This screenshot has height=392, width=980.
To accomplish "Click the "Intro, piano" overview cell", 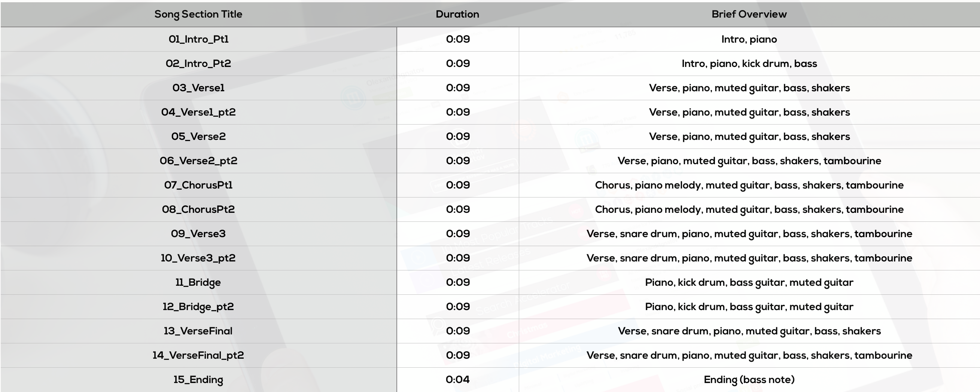I will (749, 40).
